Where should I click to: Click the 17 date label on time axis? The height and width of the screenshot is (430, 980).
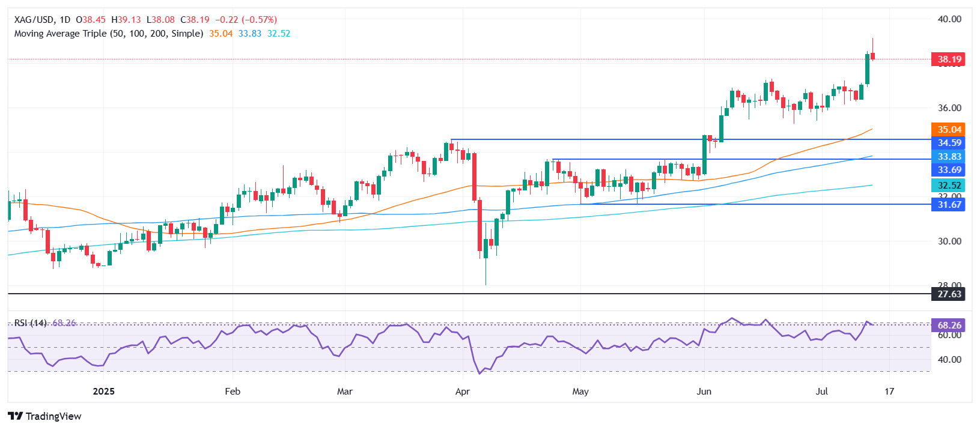pyautogui.click(x=889, y=392)
